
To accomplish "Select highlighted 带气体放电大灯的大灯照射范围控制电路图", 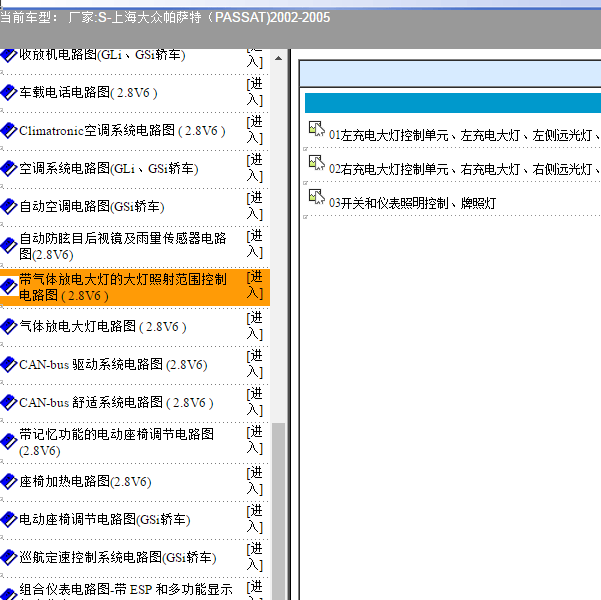I will coord(123,287).
